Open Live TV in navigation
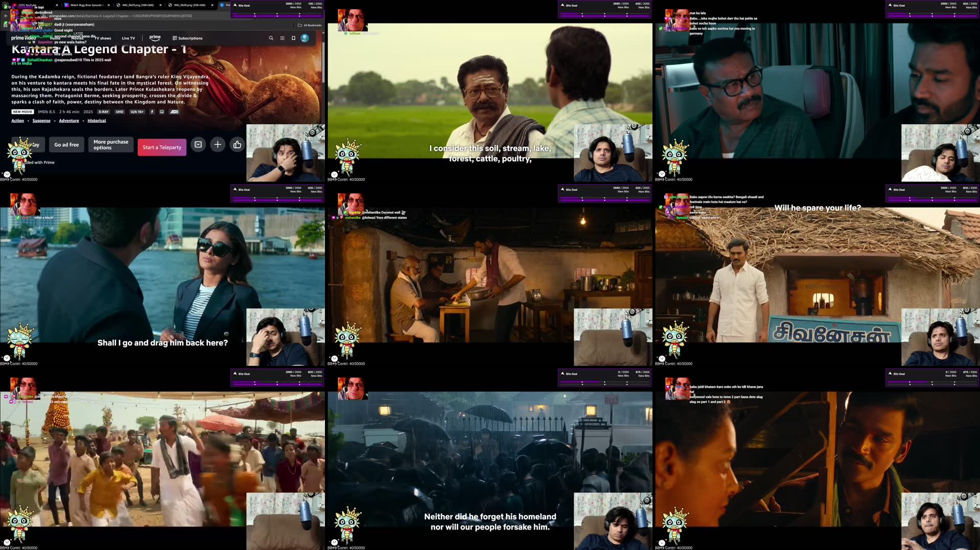Image resolution: width=980 pixels, height=550 pixels. coord(128,38)
